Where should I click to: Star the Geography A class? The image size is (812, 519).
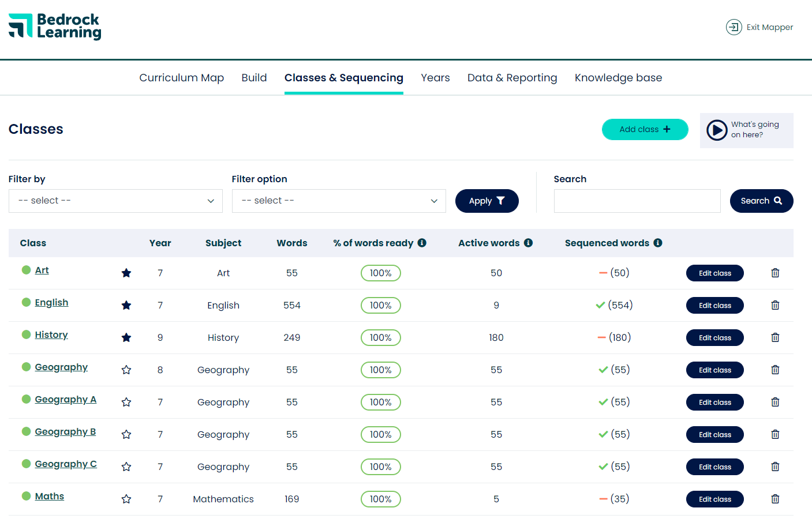point(126,402)
